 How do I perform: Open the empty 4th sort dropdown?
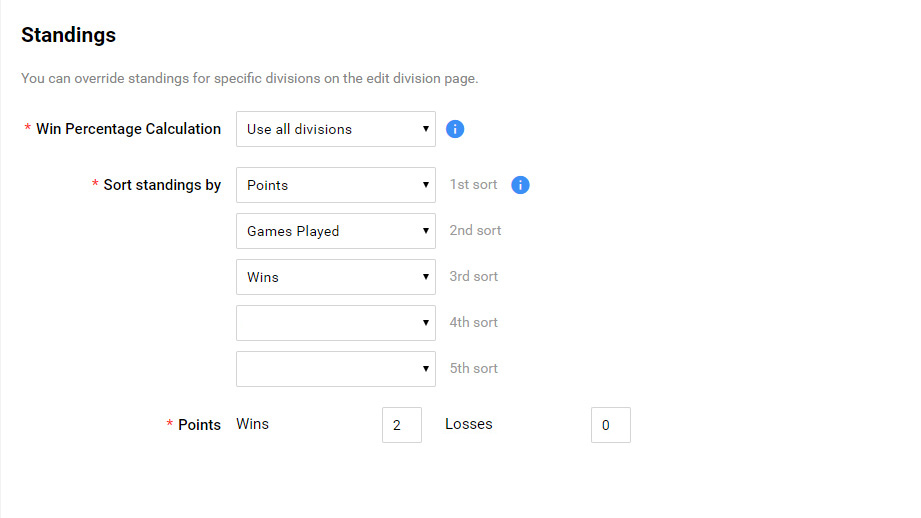pos(336,323)
